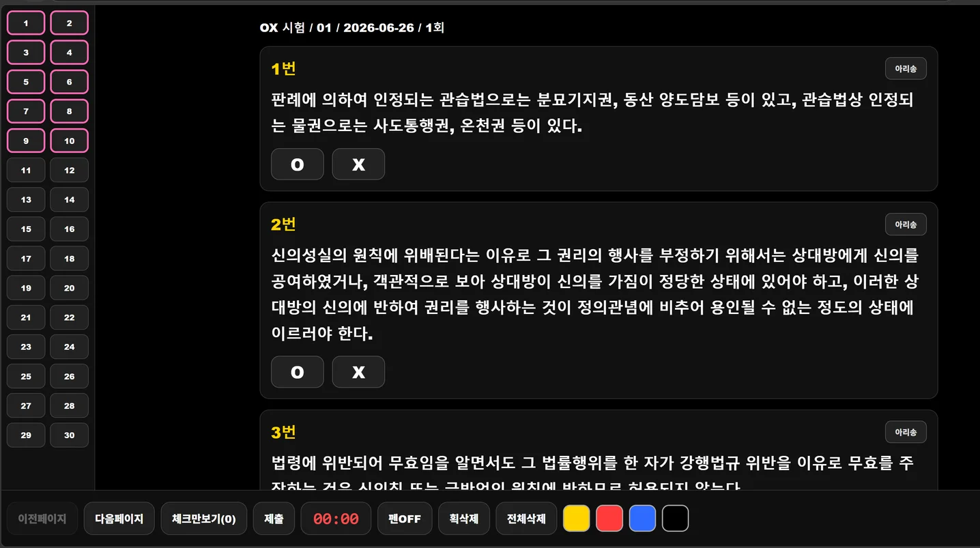Delete last stroke with 획삭제
The image size is (980, 548).
point(464,519)
